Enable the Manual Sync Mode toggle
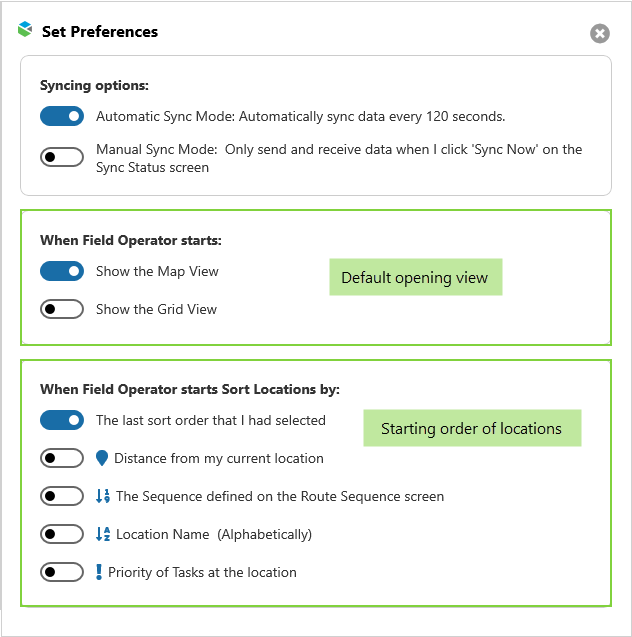 [62, 157]
